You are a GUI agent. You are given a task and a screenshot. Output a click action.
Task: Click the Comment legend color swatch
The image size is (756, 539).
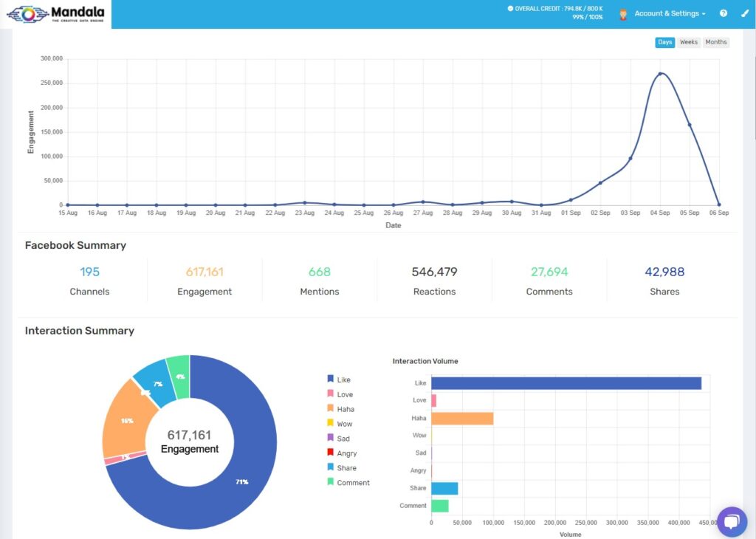pyautogui.click(x=331, y=482)
